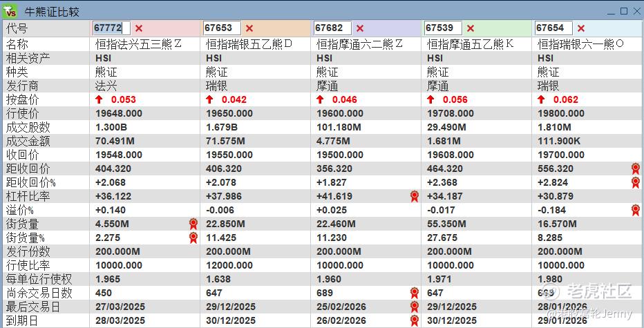Click name 恒指瑞银五乙熊D
The width and height of the screenshot is (644, 328).
(x=249, y=44)
